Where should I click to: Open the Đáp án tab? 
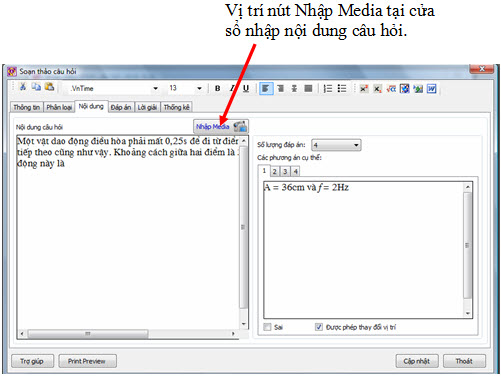coord(121,107)
